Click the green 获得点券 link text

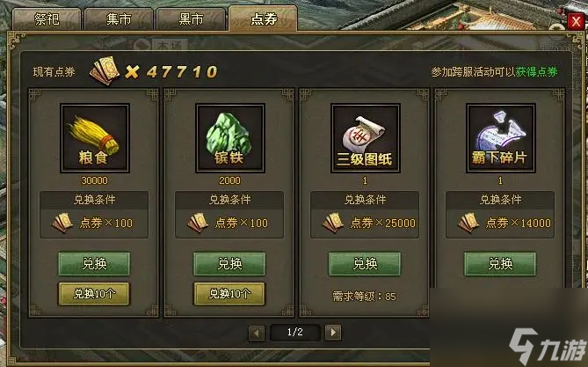tap(536, 72)
